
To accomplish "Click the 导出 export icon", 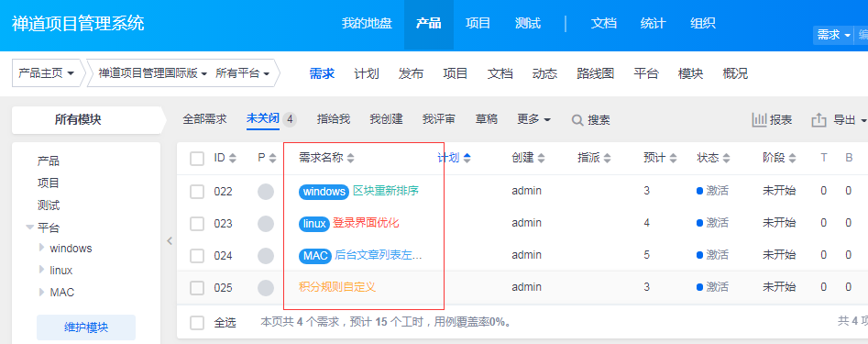I will (x=819, y=119).
